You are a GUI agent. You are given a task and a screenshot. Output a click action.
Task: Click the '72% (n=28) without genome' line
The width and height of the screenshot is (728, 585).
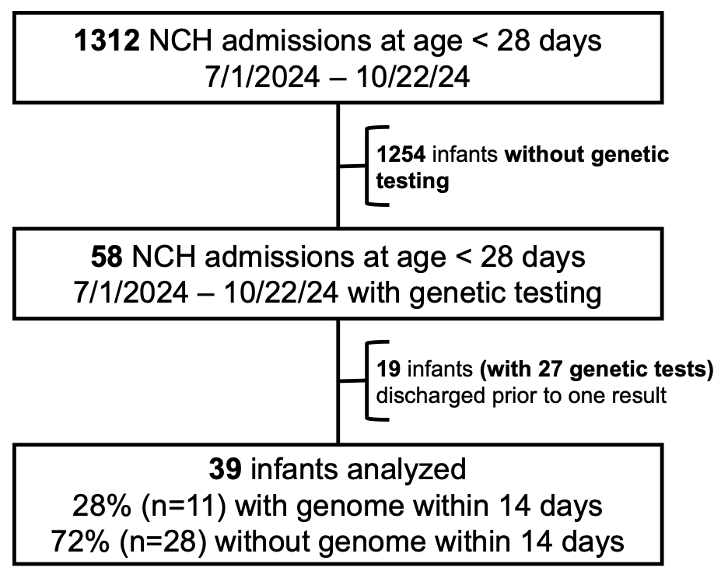pos(338,541)
